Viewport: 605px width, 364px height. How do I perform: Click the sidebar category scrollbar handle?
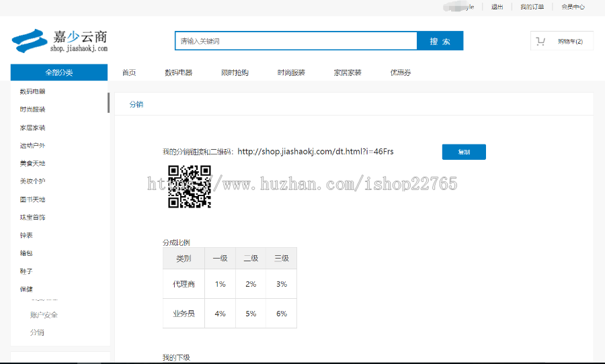(108, 103)
